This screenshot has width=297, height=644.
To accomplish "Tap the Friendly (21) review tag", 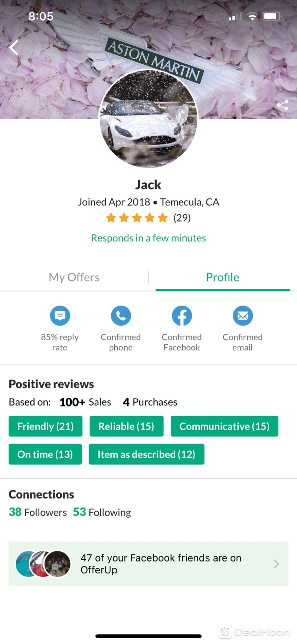I will [x=45, y=426].
